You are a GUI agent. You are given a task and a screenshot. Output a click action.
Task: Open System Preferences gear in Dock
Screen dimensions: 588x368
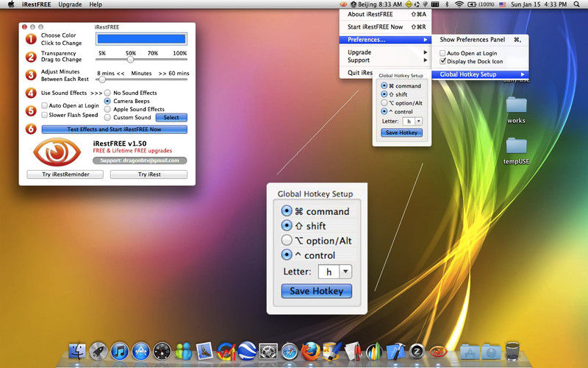(268, 352)
